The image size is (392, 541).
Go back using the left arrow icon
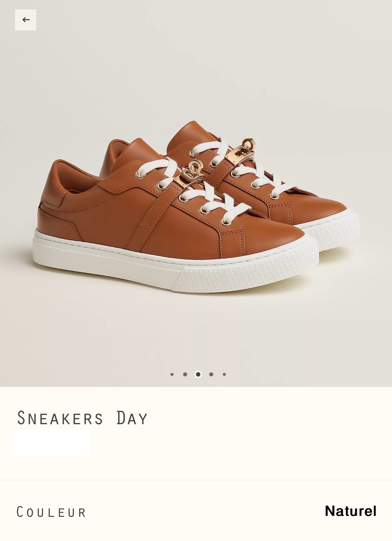click(x=25, y=20)
